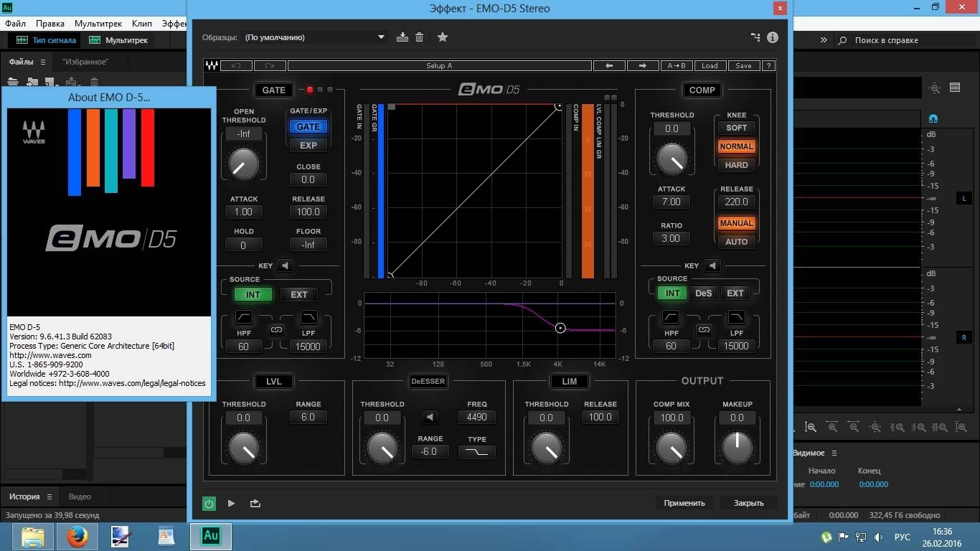This screenshot has width=980, height=551.
Task: Play preview in effect window
Action: pos(231,503)
